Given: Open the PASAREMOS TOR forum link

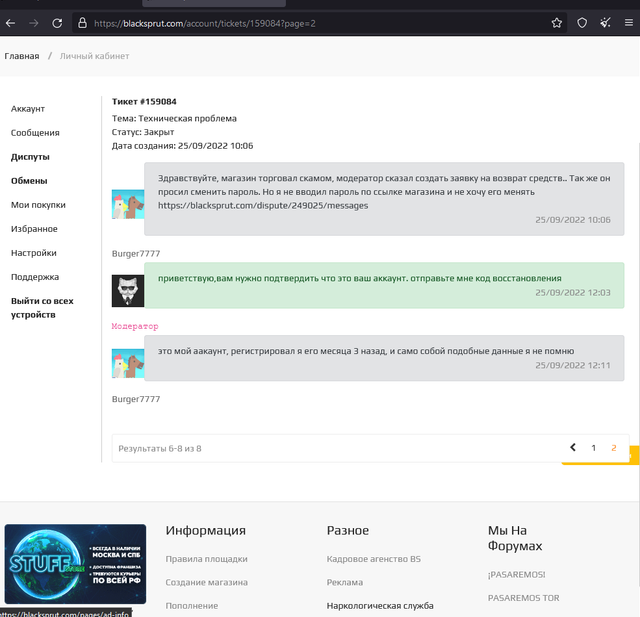Looking at the screenshot, I should tap(523, 598).
